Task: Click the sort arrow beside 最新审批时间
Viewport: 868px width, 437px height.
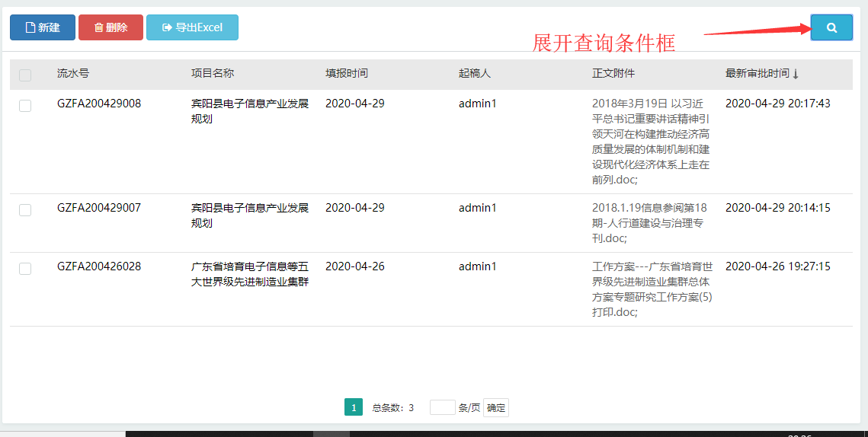Action: coord(796,74)
